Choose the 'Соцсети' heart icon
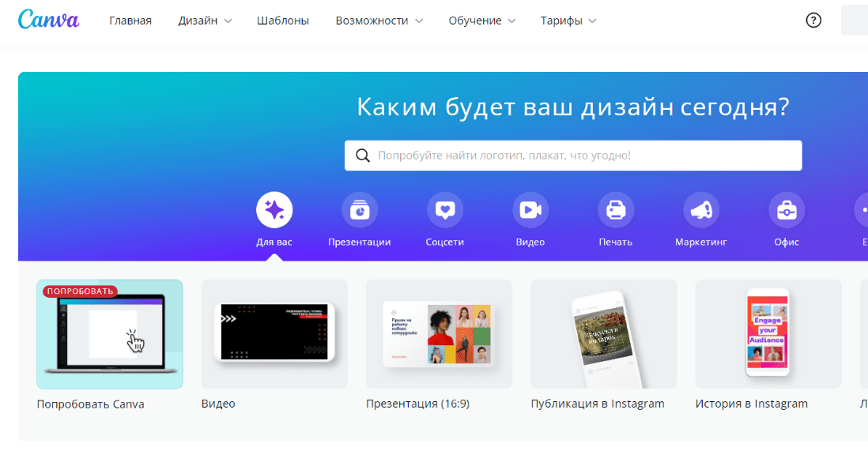This screenshot has height=466, width=868. coord(445,210)
